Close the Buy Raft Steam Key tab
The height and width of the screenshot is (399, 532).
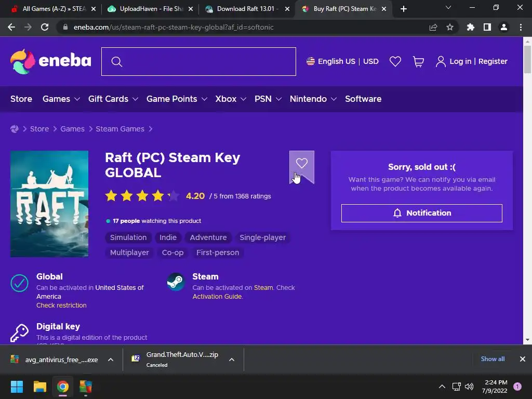(384, 9)
